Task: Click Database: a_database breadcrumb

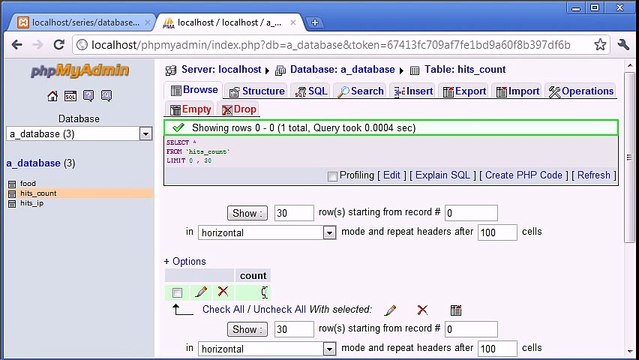Action: coord(342,70)
